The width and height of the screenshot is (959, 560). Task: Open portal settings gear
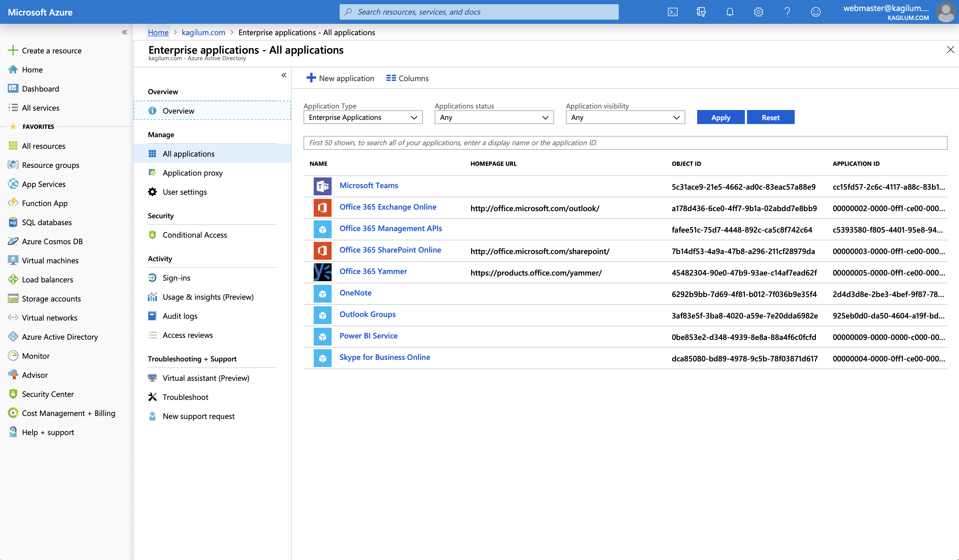(x=758, y=12)
